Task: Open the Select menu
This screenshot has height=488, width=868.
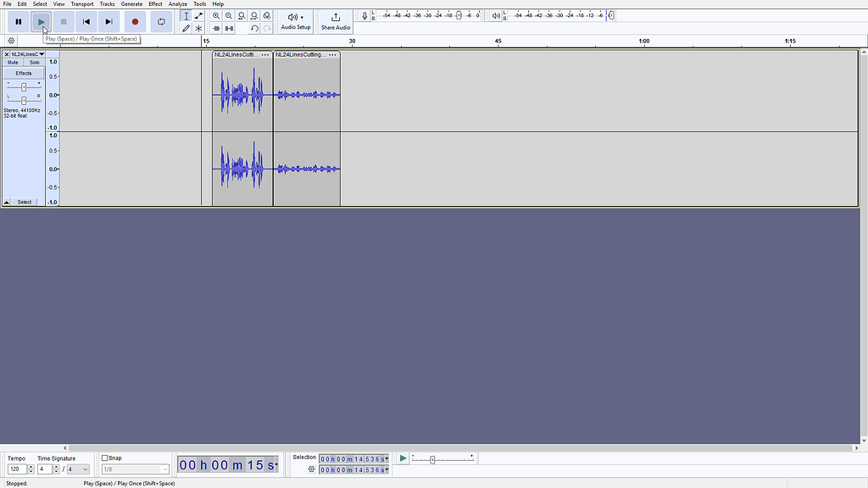Action: [x=40, y=4]
